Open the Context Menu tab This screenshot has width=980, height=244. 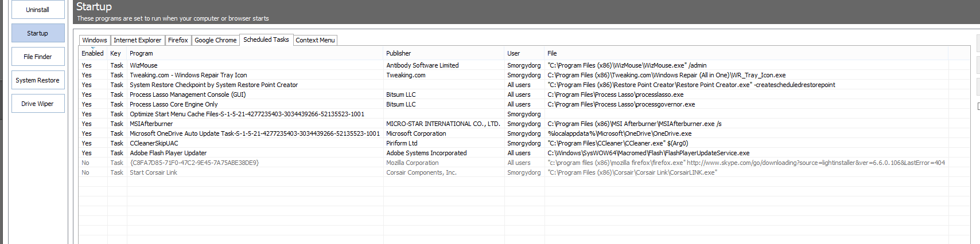coord(315,40)
